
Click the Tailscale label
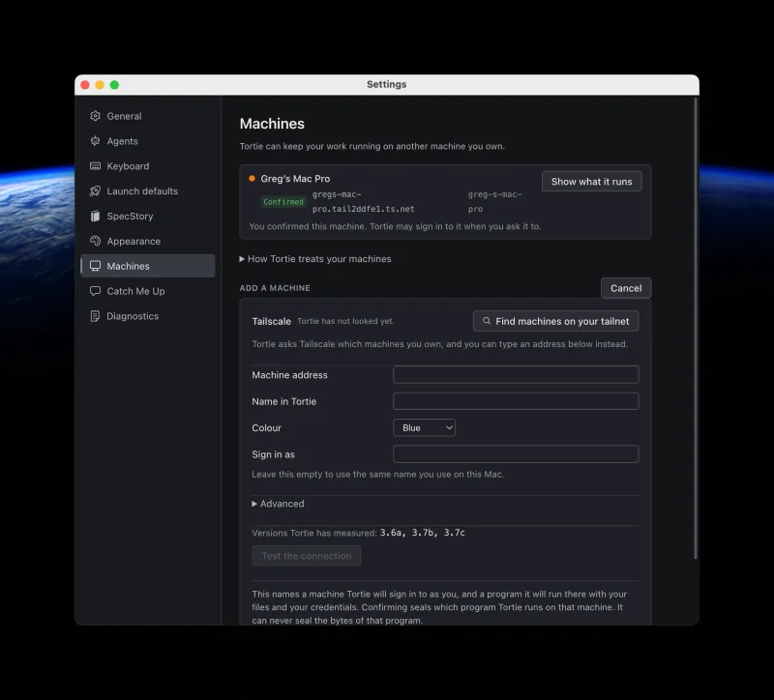point(272,321)
